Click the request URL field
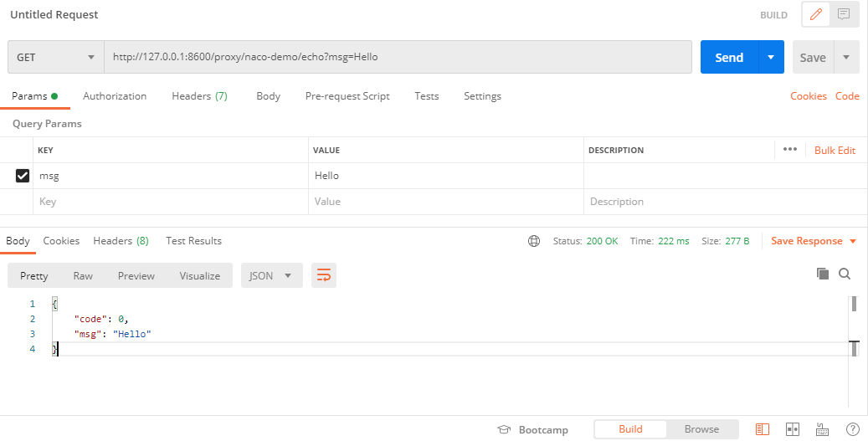 tap(398, 57)
